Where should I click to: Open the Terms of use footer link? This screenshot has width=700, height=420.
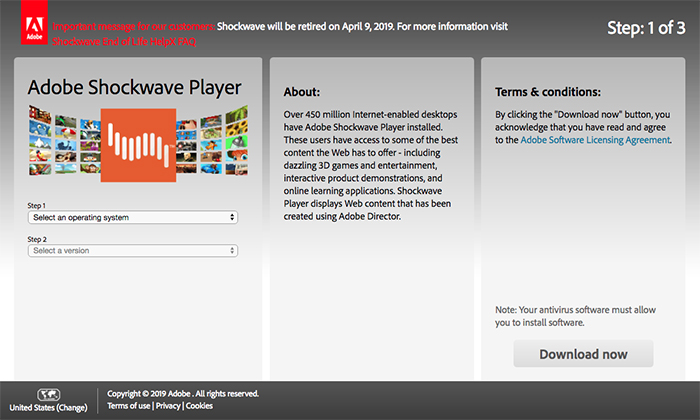[x=129, y=406]
